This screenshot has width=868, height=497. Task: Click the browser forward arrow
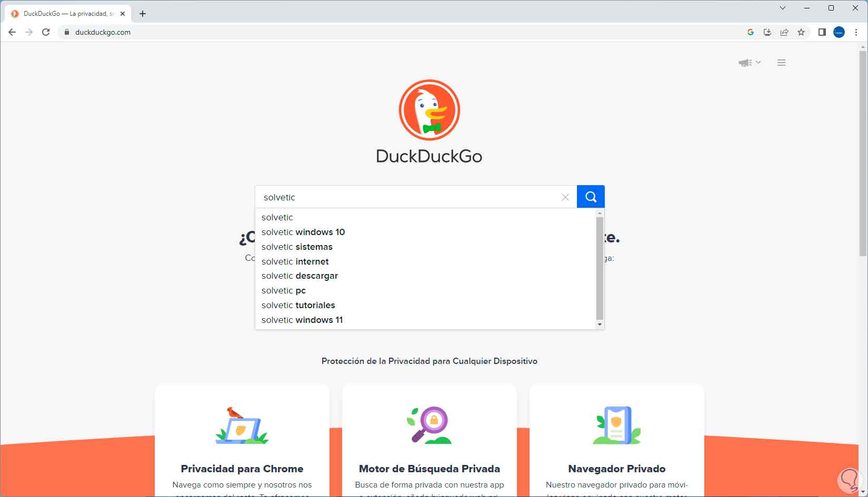pos(29,32)
